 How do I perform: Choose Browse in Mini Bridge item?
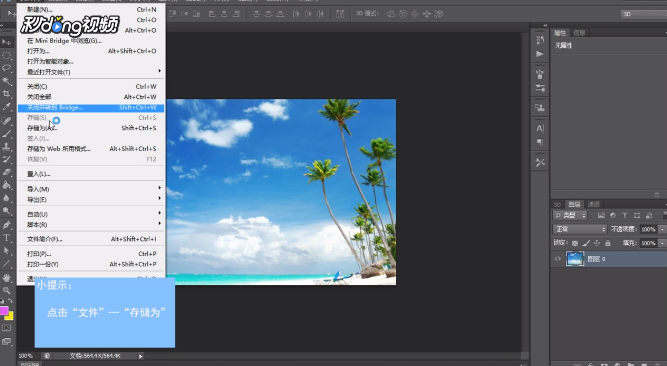click(91, 40)
